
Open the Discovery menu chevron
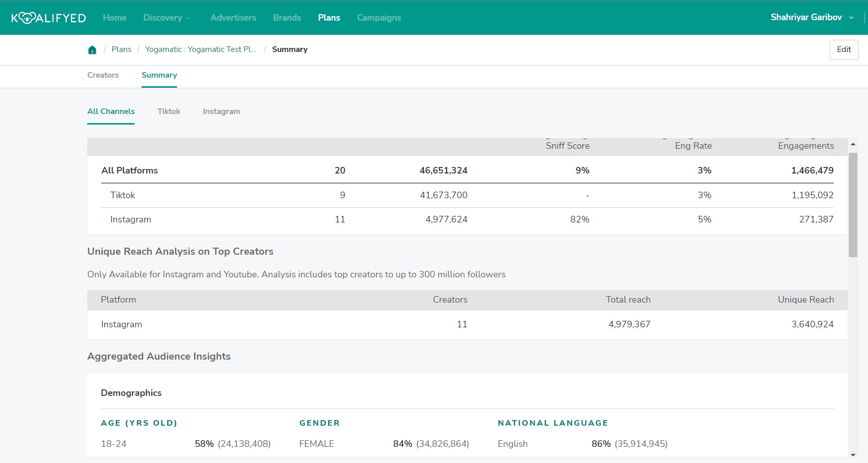(x=188, y=17)
